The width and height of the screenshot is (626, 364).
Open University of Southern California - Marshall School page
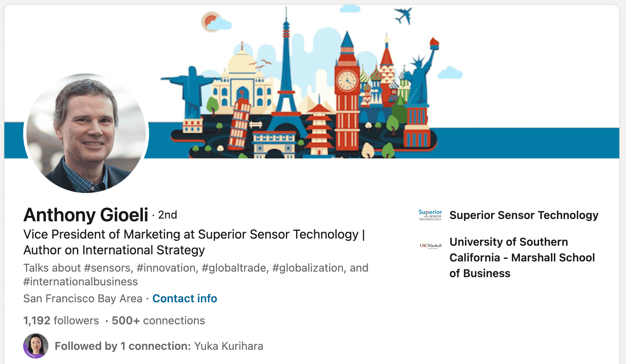click(x=522, y=257)
